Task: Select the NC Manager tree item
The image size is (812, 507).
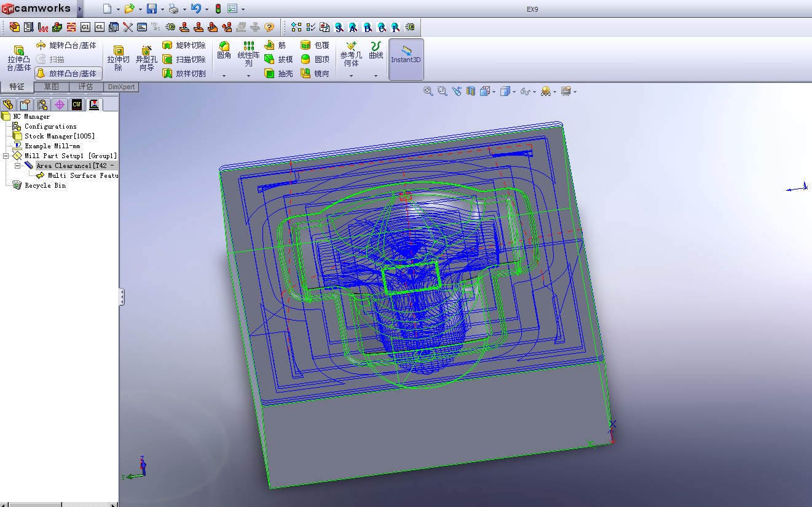Action: click(x=31, y=116)
